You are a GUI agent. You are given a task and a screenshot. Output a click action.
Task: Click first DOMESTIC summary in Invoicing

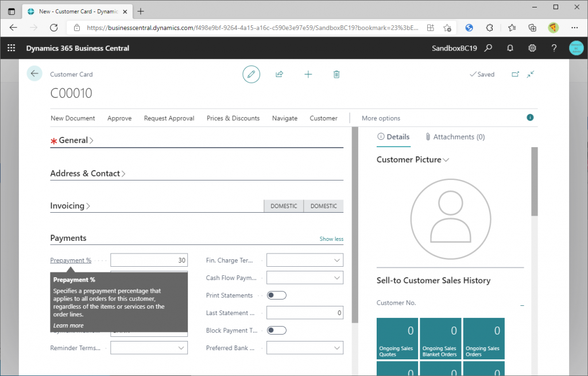tap(284, 206)
